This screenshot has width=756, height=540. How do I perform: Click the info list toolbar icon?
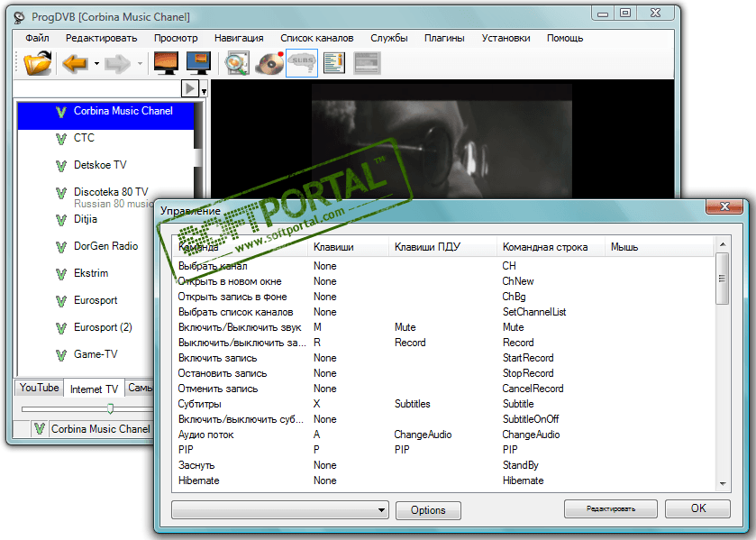point(334,63)
